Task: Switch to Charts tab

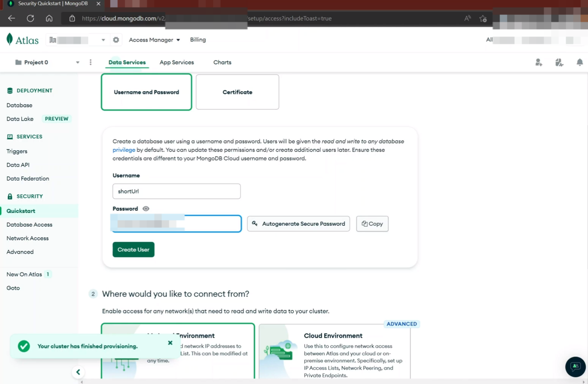Action: (222, 62)
